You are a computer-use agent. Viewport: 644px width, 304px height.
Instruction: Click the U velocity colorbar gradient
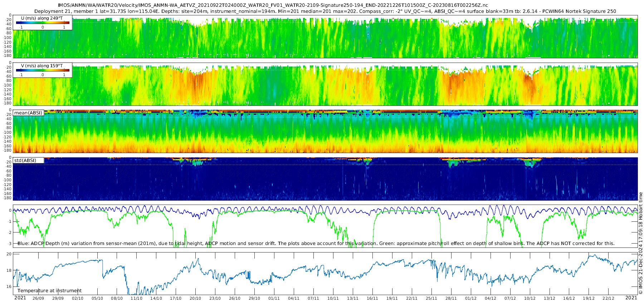click(43, 23)
